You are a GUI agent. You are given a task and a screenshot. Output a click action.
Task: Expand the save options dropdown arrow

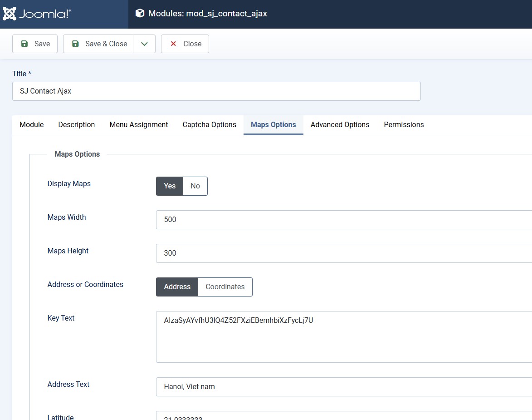[x=144, y=44]
